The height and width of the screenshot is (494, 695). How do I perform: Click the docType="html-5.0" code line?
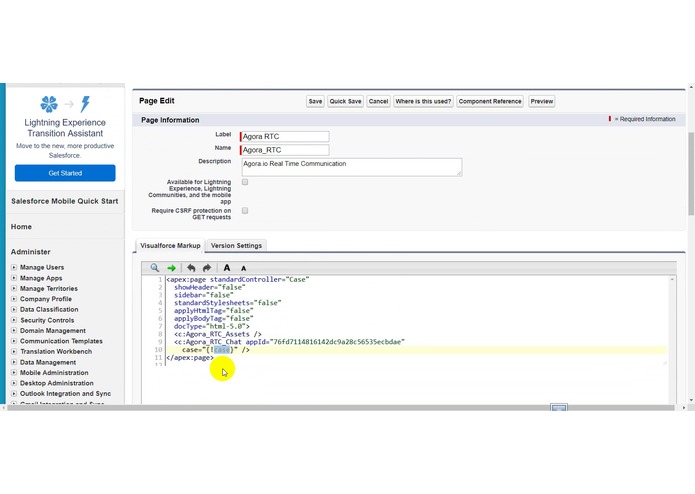[x=211, y=327]
